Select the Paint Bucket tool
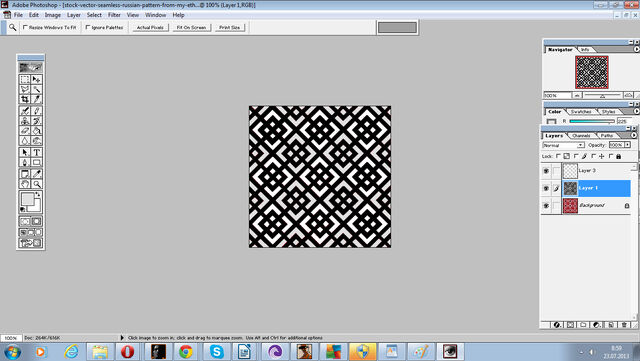The width and height of the screenshot is (640, 361). (x=37, y=131)
